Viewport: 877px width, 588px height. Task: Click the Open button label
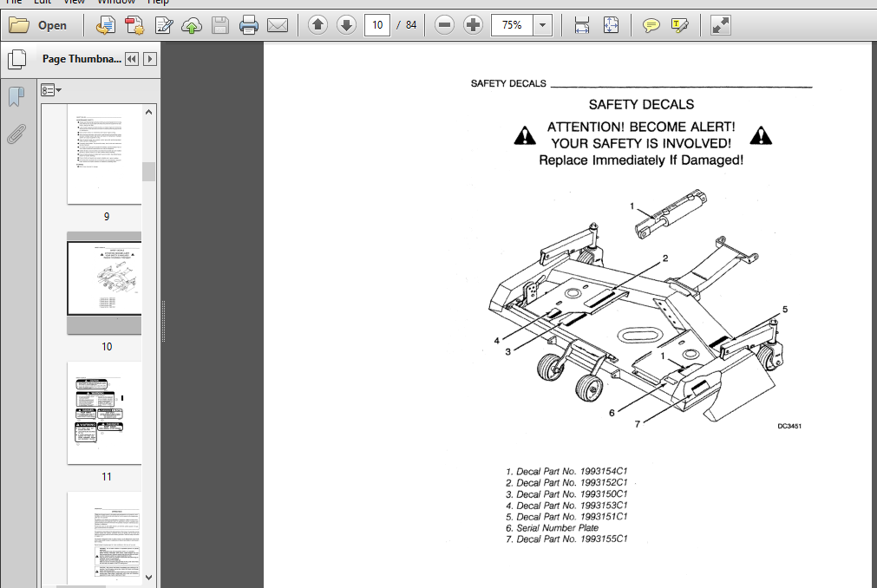(x=52, y=26)
